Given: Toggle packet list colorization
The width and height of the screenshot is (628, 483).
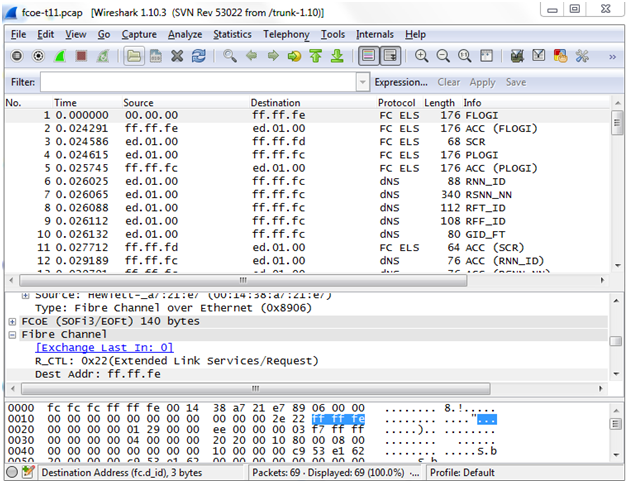Looking at the screenshot, I should click(367, 57).
